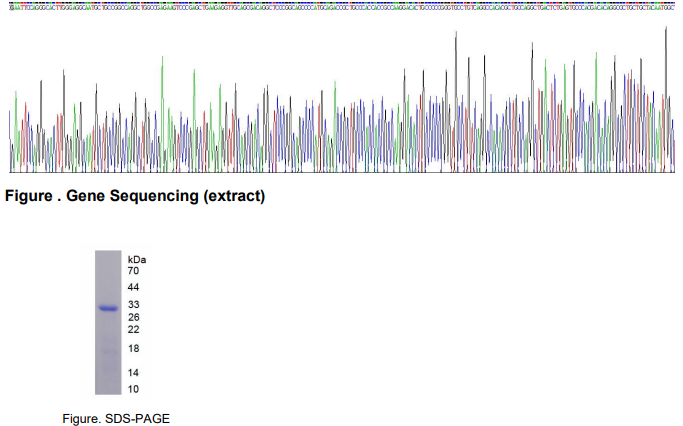Select the 33 kDa marker label
This screenshot has width=683, height=426.
[134, 305]
